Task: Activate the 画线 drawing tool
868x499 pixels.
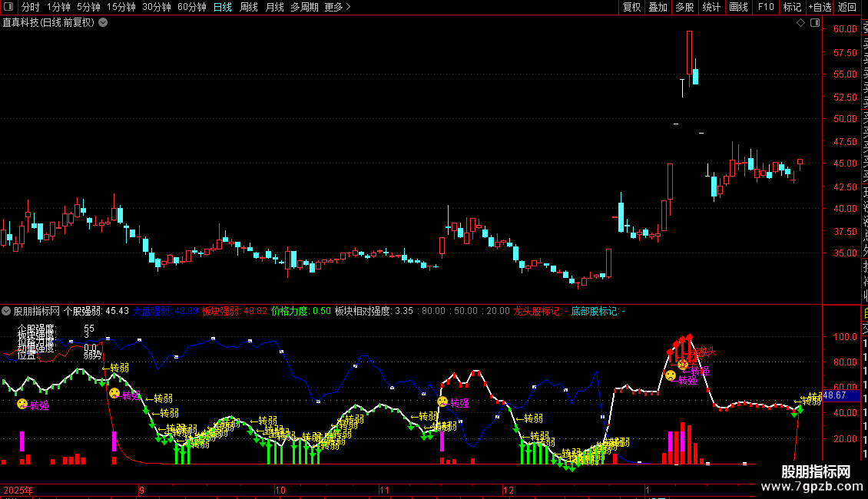Action: [738, 7]
